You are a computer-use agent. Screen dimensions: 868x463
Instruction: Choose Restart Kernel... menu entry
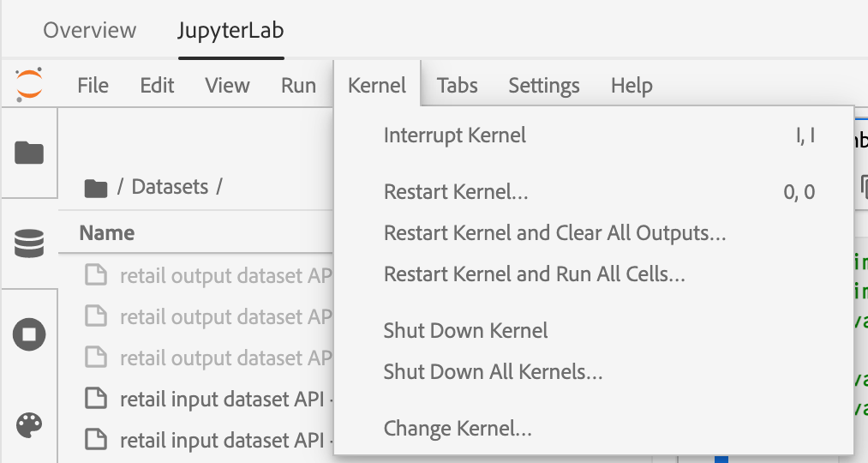tap(456, 192)
